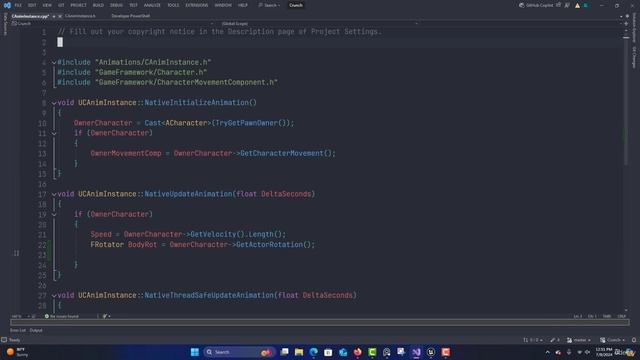640x360 pixels.
Task: Click the Ready status icon
Action: click(x=4, y=340)
